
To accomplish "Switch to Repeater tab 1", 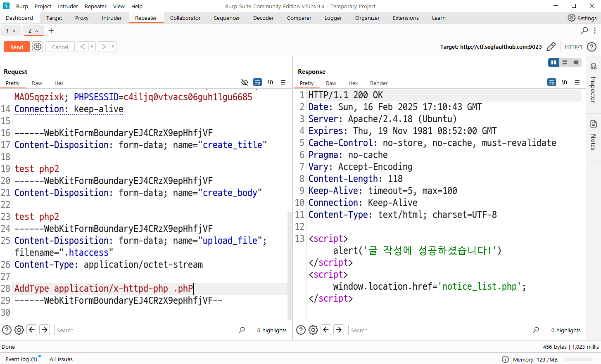I will coord(7,31).
